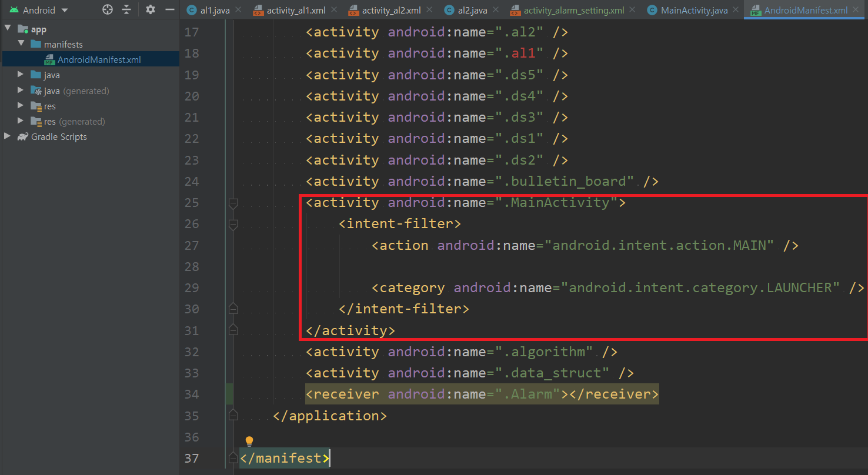Viewport: 868px width, 475px height.
Task: Select the manifests folder row
Action: pyautogui.click(x=91, y=44)
